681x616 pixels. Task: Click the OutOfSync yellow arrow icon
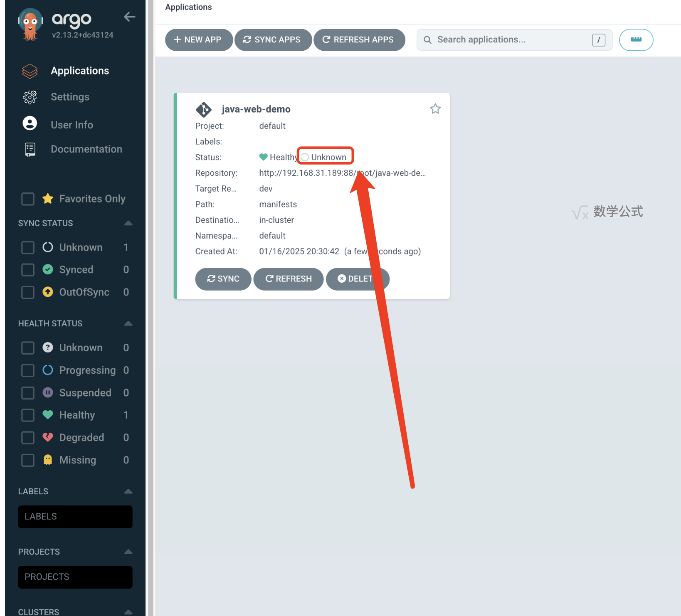(x=48, y=292)
